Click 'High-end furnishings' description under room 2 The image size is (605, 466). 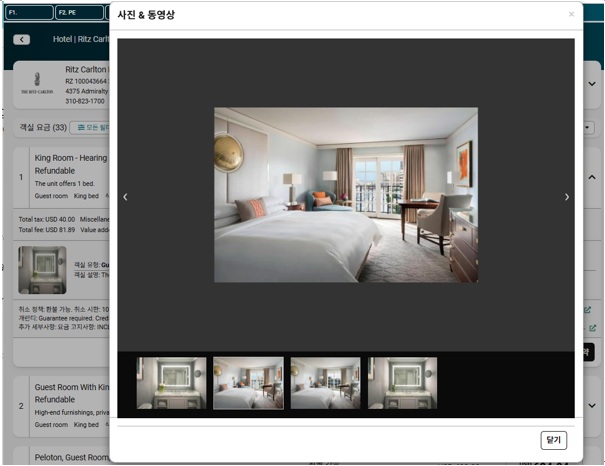point(72,412)
